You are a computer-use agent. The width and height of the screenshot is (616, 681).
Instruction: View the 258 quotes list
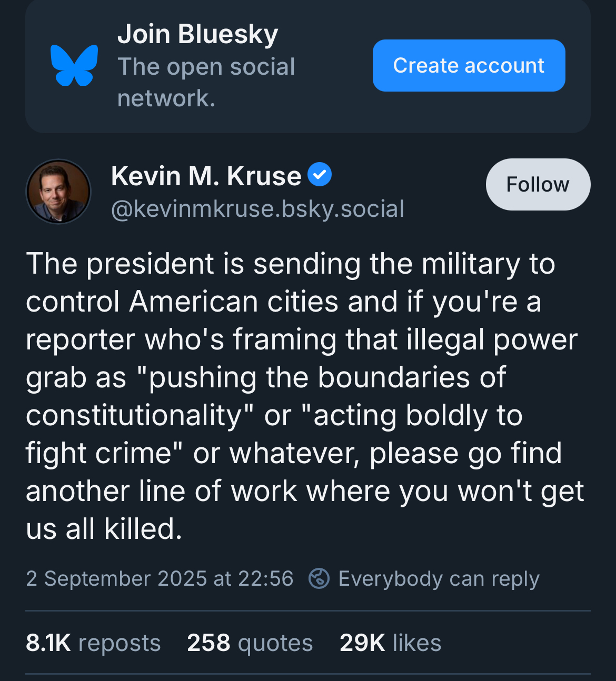[250, 643]
